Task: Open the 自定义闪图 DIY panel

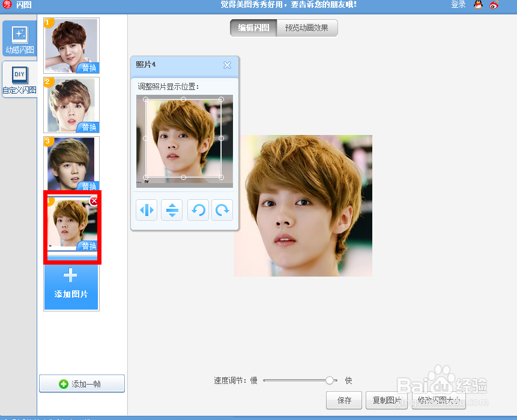Action: click(x=19, y=79)
